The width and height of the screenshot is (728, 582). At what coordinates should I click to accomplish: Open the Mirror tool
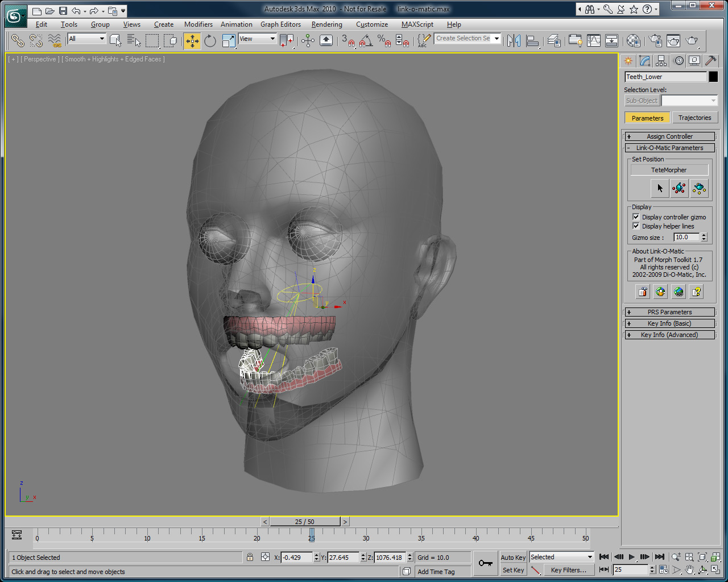click(x=514, y=40)
